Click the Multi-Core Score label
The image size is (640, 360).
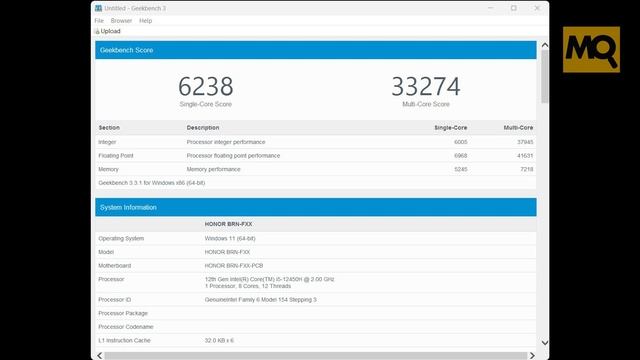pos(426,104)
